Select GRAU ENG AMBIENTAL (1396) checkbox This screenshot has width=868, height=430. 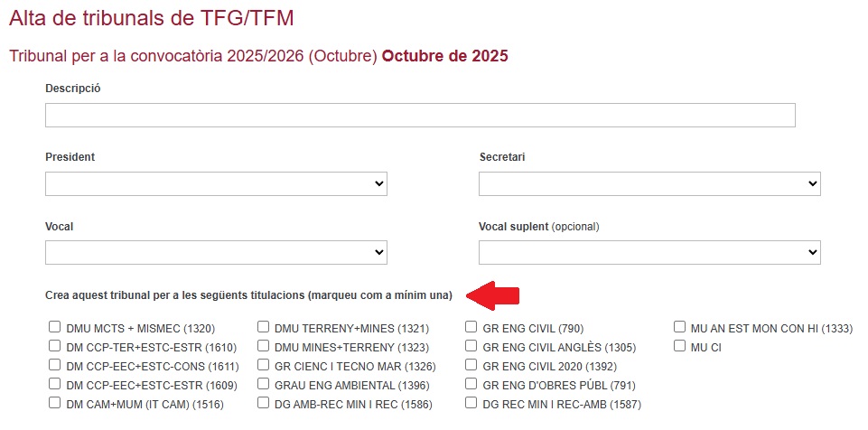pyautogui.click(x=264, y=384)
